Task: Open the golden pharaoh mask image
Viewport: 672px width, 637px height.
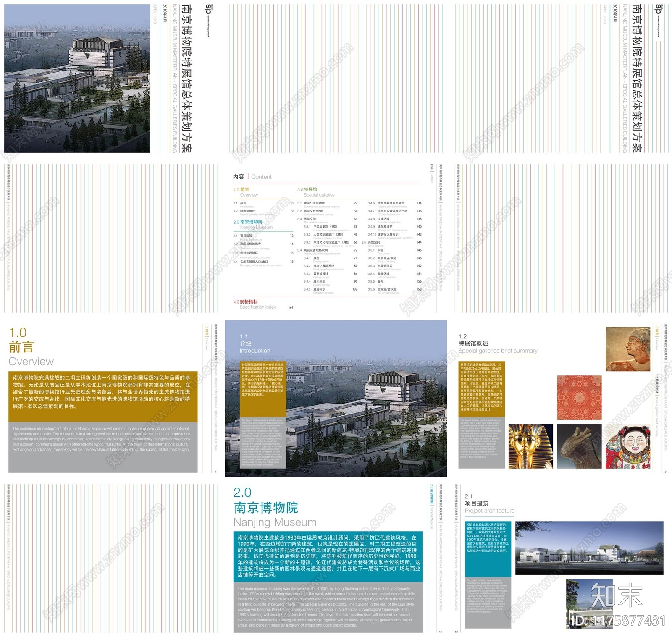Action: click(x=530, y=446)
